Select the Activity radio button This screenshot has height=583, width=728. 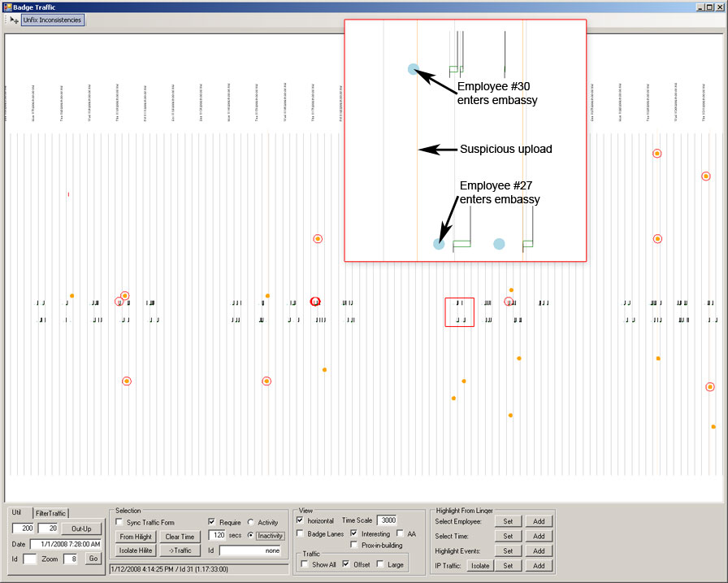click(x=251, y=522)
